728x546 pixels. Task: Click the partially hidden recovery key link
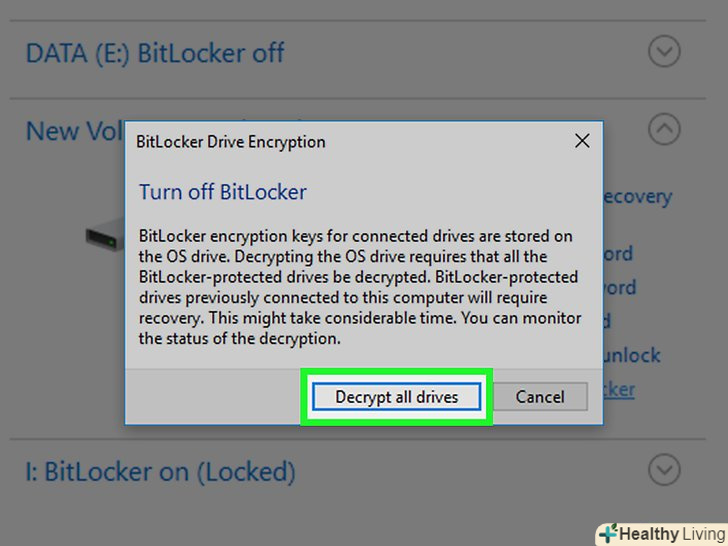click(x=637, y=197)
